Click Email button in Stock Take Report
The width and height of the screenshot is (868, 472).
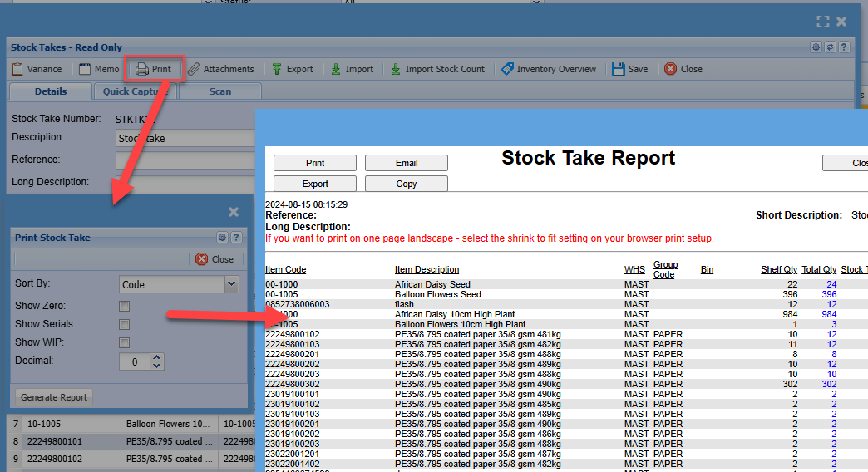coord(406,163)
